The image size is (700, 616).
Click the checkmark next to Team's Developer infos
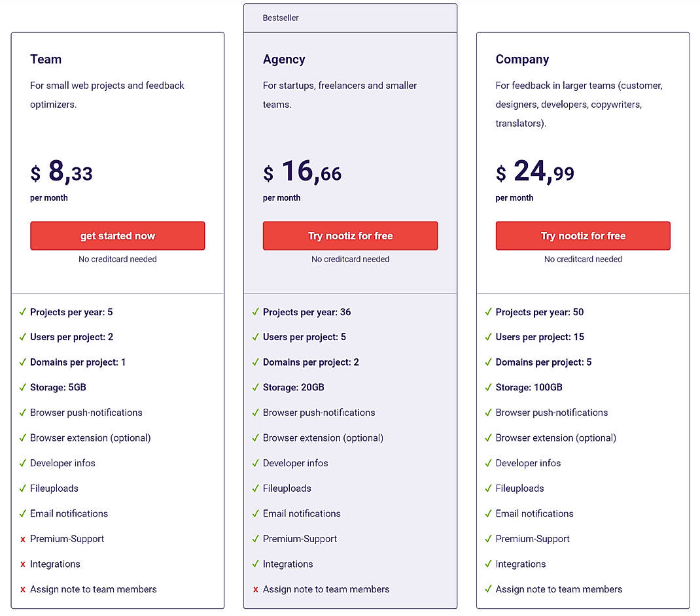pos(22,463)
